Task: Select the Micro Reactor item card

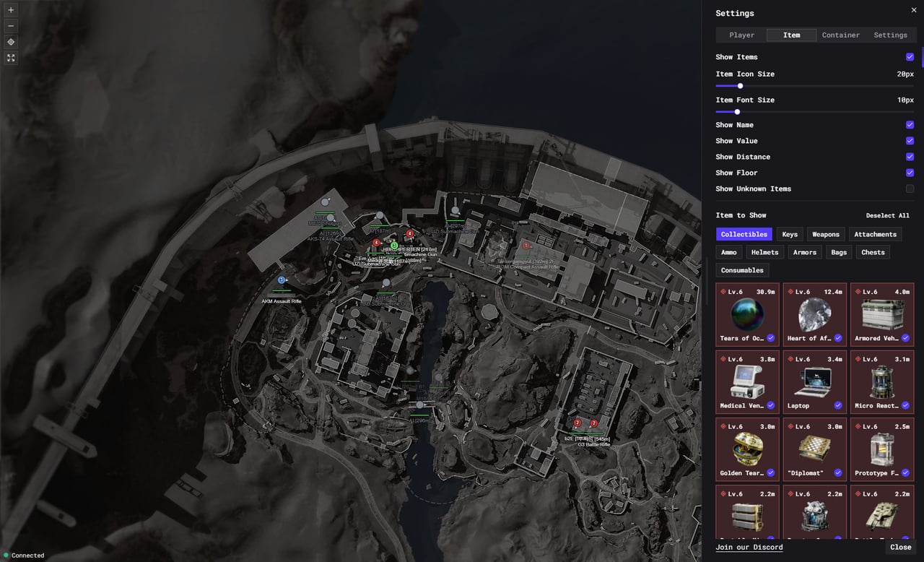Action: pyautogui.click(x=882, y=382)
